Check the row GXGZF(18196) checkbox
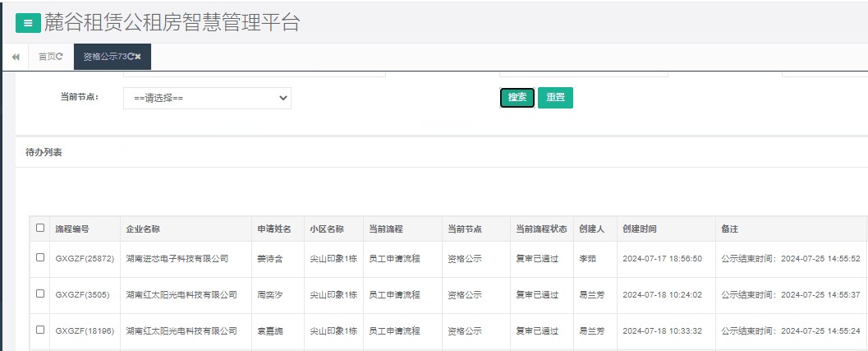868x351 pixels. 40,330
